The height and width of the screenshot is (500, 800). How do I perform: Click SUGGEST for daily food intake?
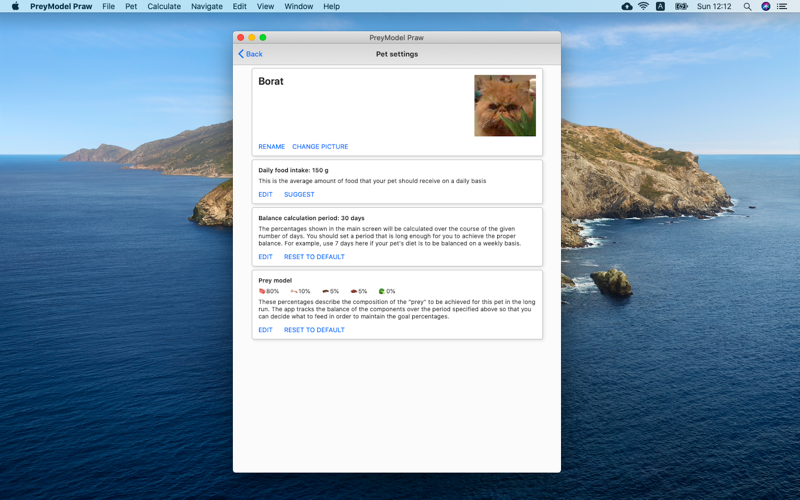[x=299, y=195]
